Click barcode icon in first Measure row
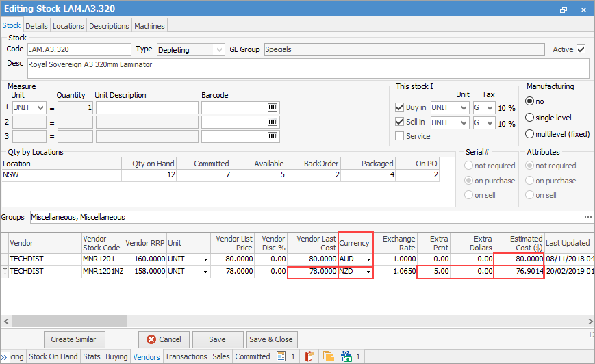 coord(272,108)
